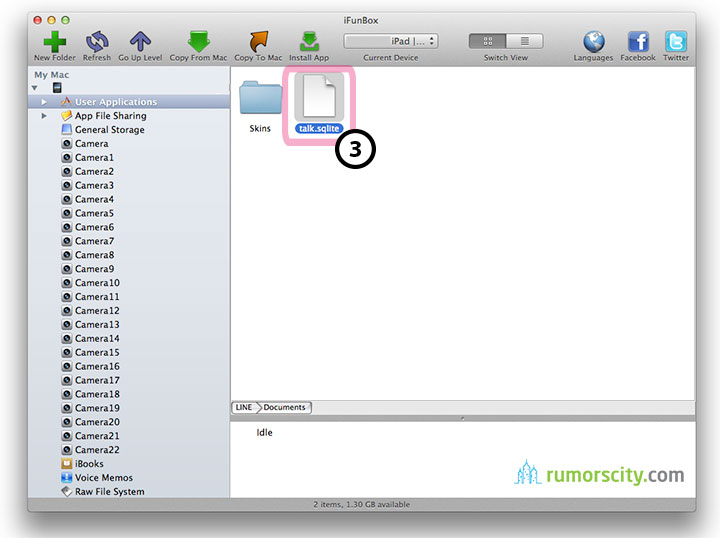The width and height of the screenshot is (720, 538).
Task: Switch to list view
Action: coord(524,41)
